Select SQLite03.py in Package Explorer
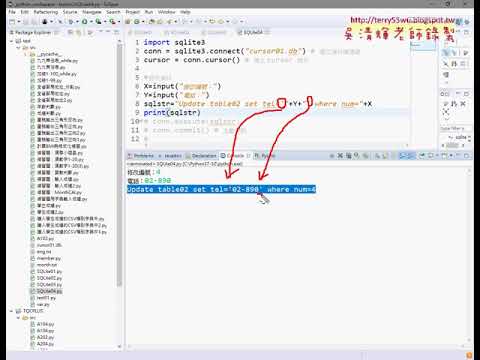 click(x=46, y=285)
